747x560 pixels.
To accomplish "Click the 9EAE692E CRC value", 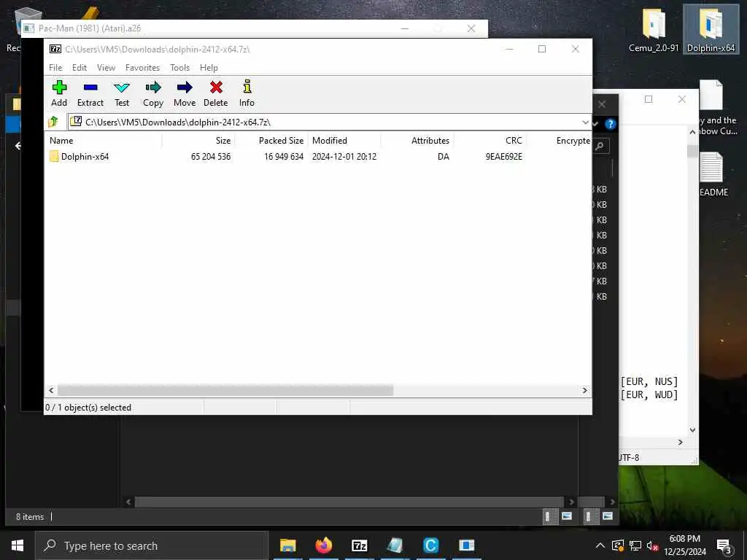I will [503, 157].
